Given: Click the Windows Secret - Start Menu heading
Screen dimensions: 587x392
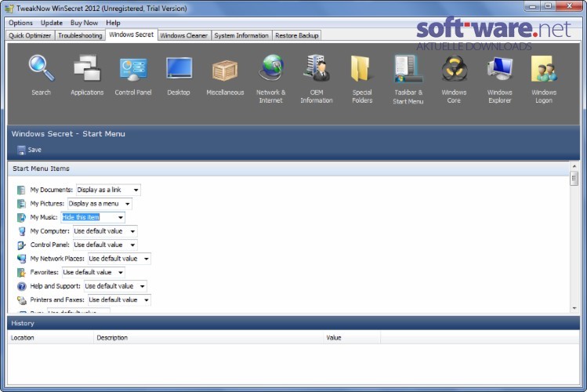Looking at the screenshot, I should (x=68, y=133).
